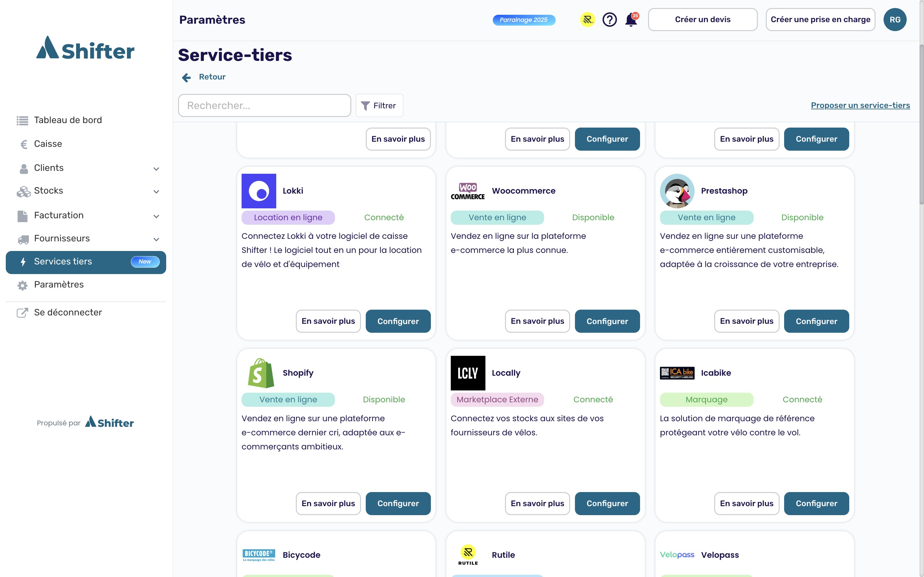
Task: Open the Filtrer funnel filter
Action: (x=379, y=105)
